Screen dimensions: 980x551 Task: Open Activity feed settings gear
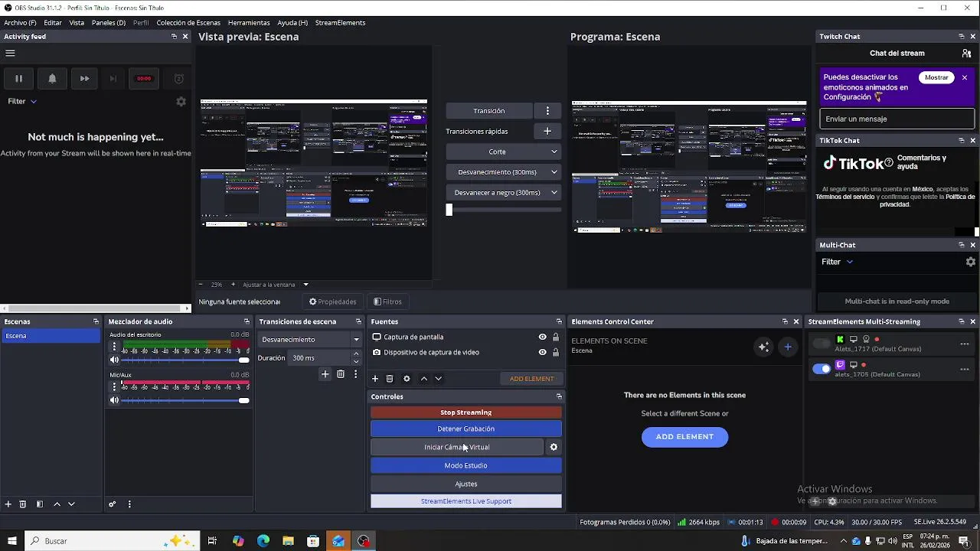181,101
